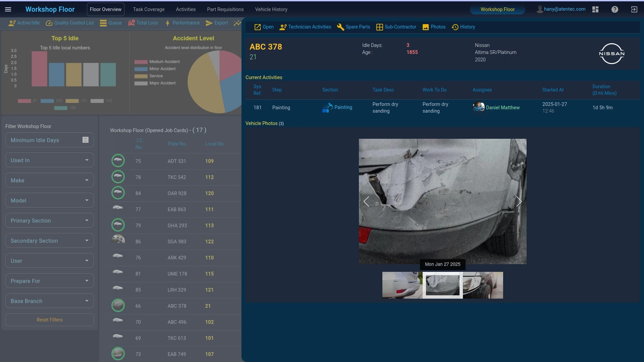
Task: Sort by the Plate No. column header
Action: (x=177, y=144)
